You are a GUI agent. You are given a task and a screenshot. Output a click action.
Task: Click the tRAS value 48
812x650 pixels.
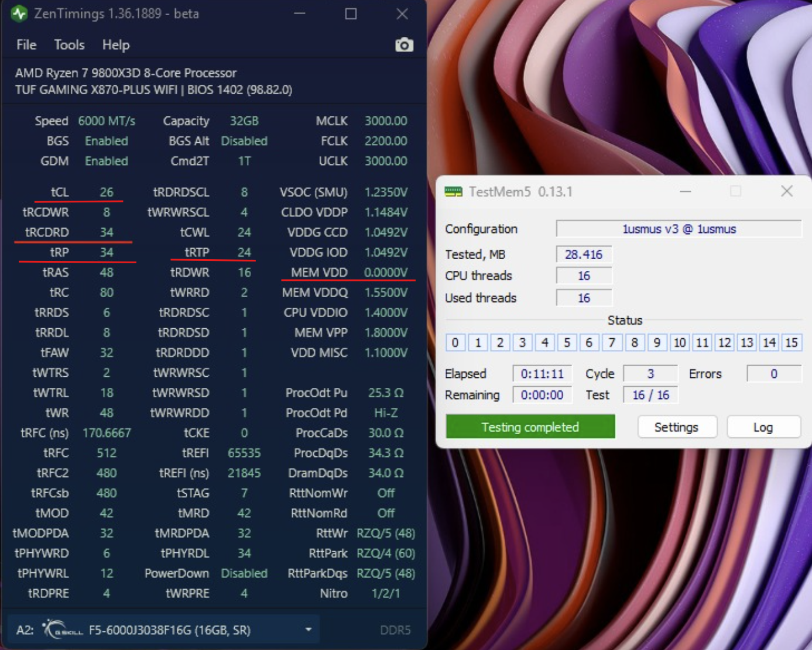pos(107,273)
